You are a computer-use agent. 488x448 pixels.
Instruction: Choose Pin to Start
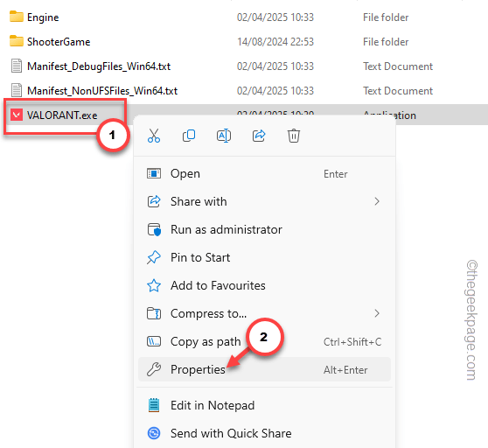264,257
